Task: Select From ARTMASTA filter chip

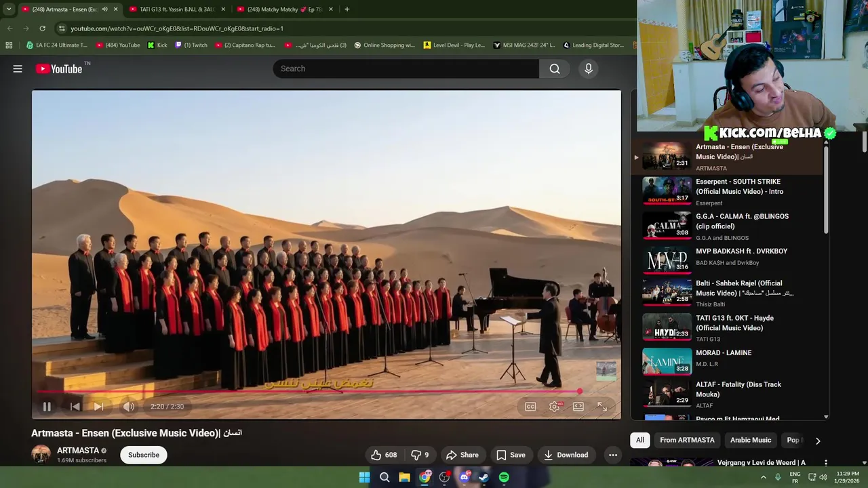Action: click(x=687, y=440)
